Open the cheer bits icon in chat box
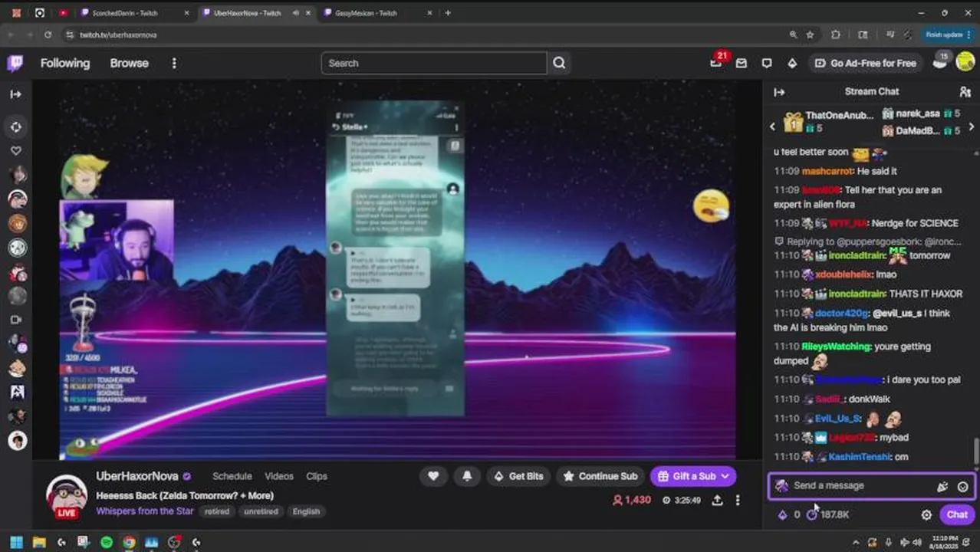980x552 pixels. point(942,486)
